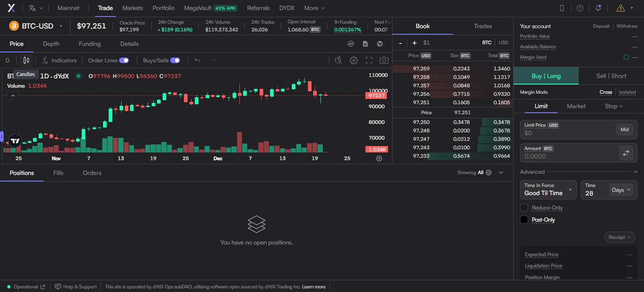
Task: Choose Cross margin mode
Action: click(606, 92)
